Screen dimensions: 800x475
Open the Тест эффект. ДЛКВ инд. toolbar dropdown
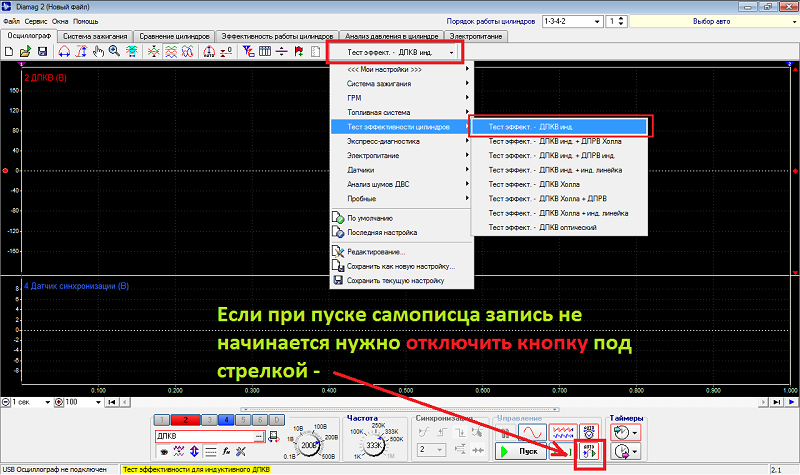[x=394, y=52]
